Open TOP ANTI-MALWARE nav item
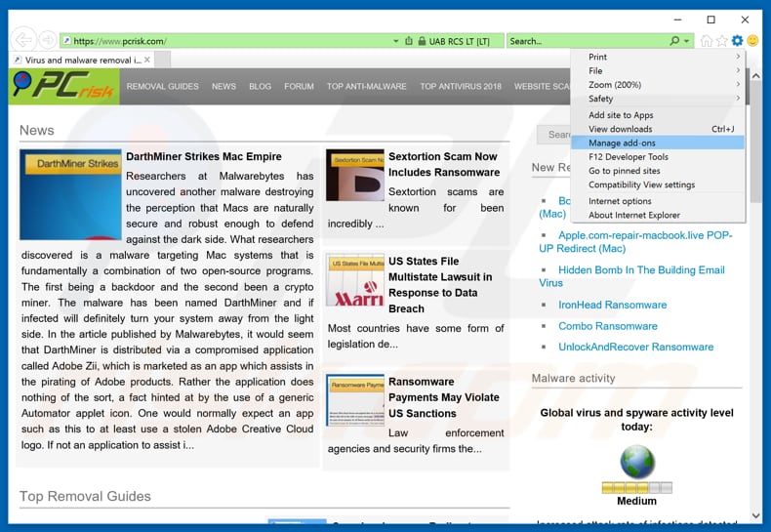This screenshot has width=771, height=532. click(x=366, y=86)
